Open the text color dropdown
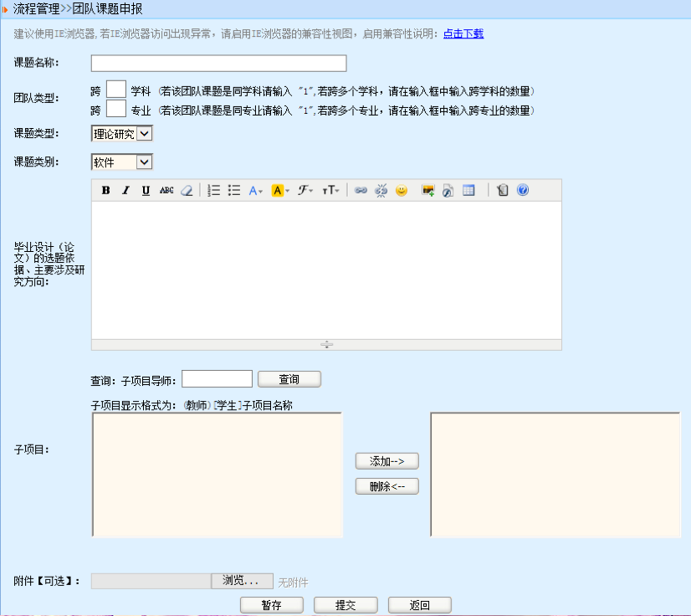Image resolution: width=691 pixels, height=616 pixels. pos(256,190)
